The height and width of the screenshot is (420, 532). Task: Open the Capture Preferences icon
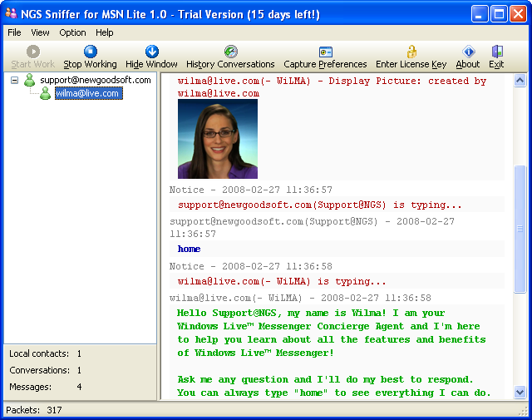pyautogui.click(x=325, y=52)
